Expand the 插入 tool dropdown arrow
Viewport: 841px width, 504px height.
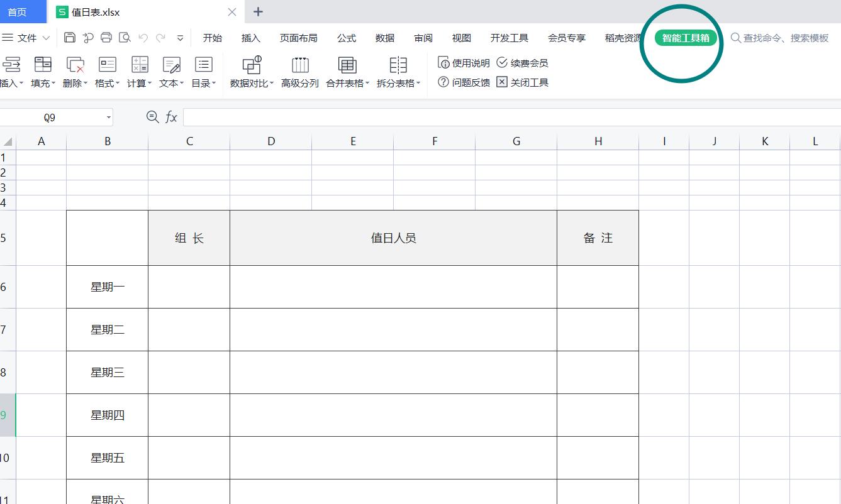(21, 82)
